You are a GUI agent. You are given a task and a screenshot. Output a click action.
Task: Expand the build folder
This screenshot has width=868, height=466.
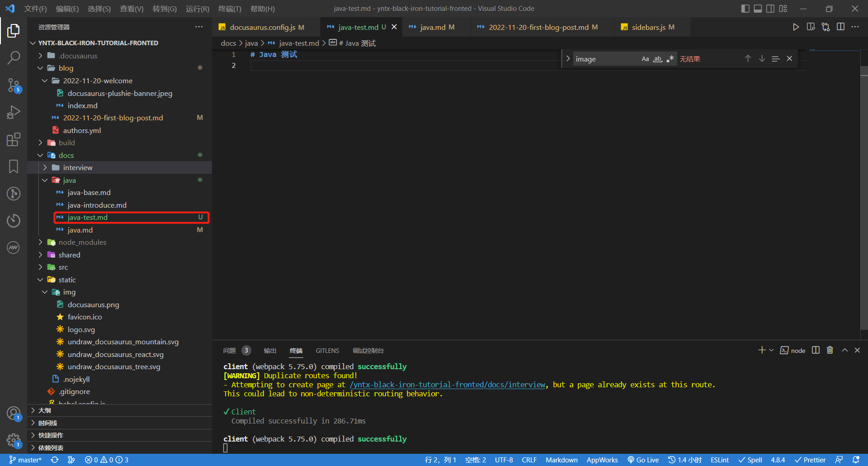(x=40, y=143)
